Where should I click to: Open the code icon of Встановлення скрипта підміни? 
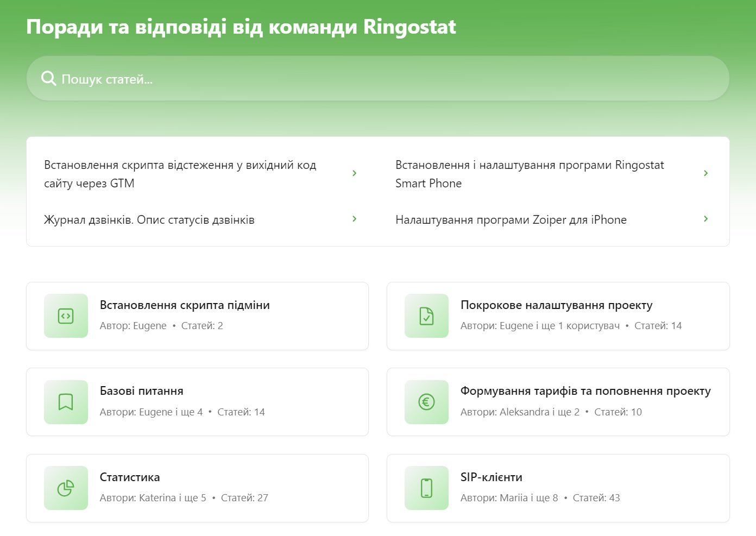(x=66, y=316)
